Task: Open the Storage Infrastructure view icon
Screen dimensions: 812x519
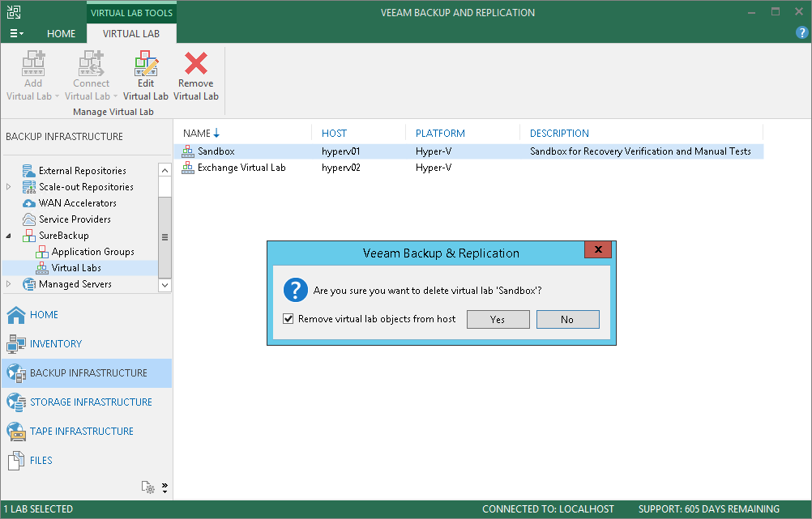Action: pos(16,402)
